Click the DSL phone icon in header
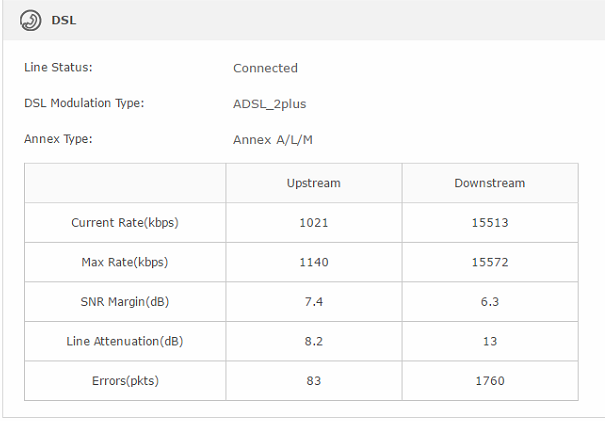Screen dimensions: 605x421 (30, 20)
